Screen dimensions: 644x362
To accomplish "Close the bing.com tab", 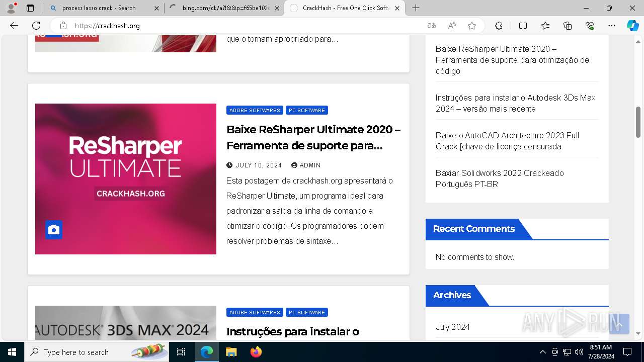I will click(x=277, y=8).
